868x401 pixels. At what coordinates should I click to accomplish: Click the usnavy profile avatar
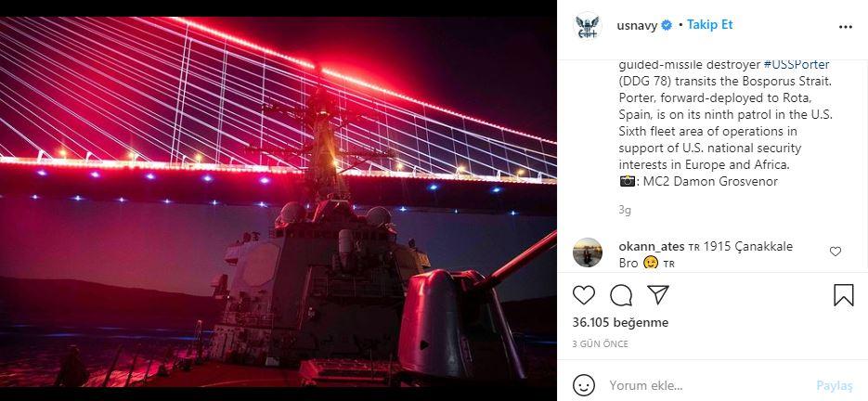tap(588, 26)
